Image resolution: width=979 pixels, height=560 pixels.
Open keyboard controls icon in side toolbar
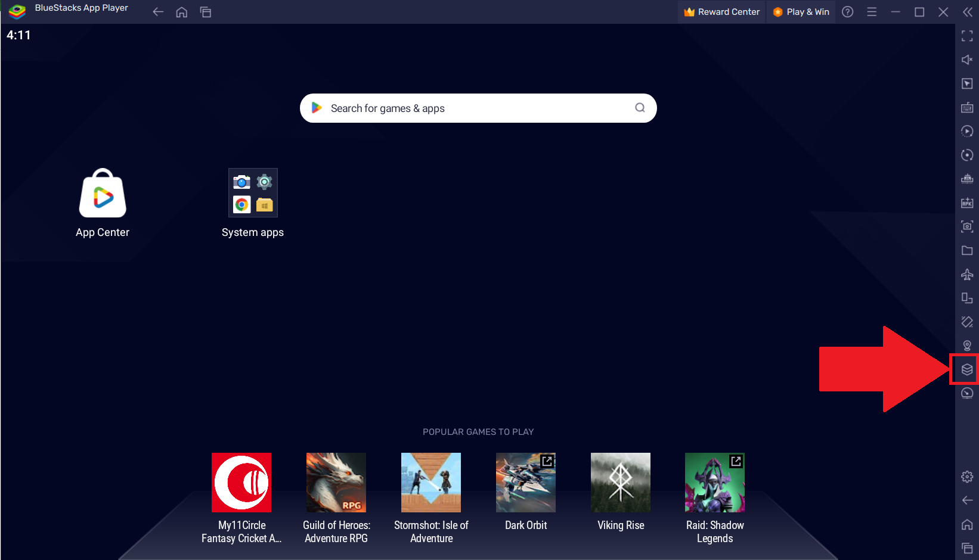967,108
